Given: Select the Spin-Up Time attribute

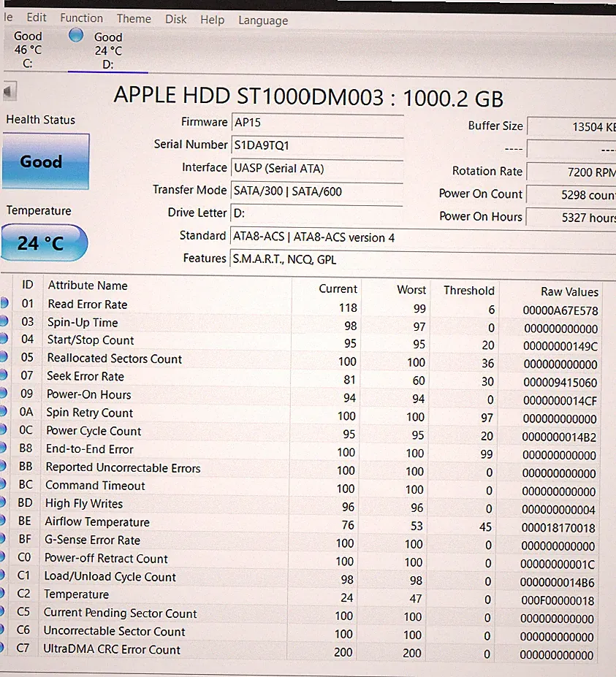Looking at the screenshot, I should pos(83,323).
